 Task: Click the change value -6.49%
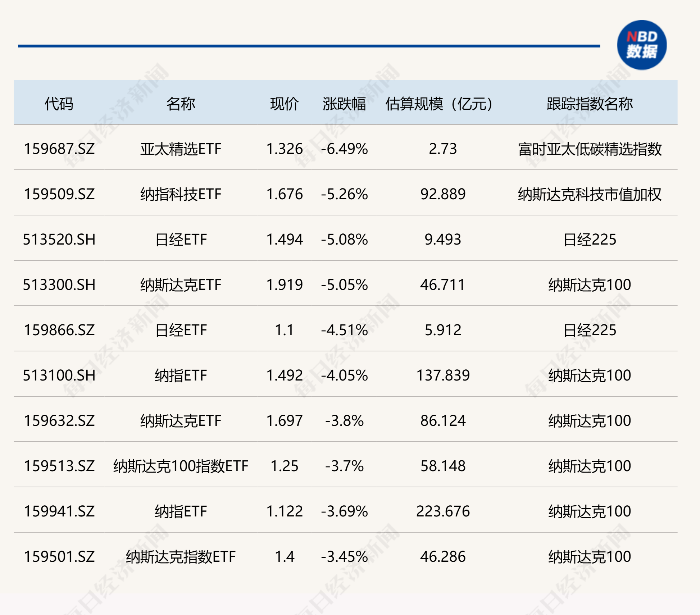coord(344,149)
